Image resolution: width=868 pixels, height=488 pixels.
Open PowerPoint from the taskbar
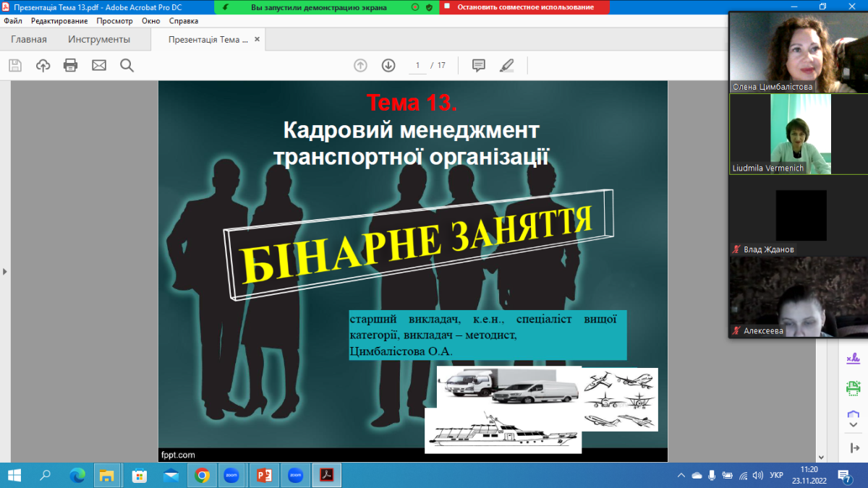pos(263,475)
